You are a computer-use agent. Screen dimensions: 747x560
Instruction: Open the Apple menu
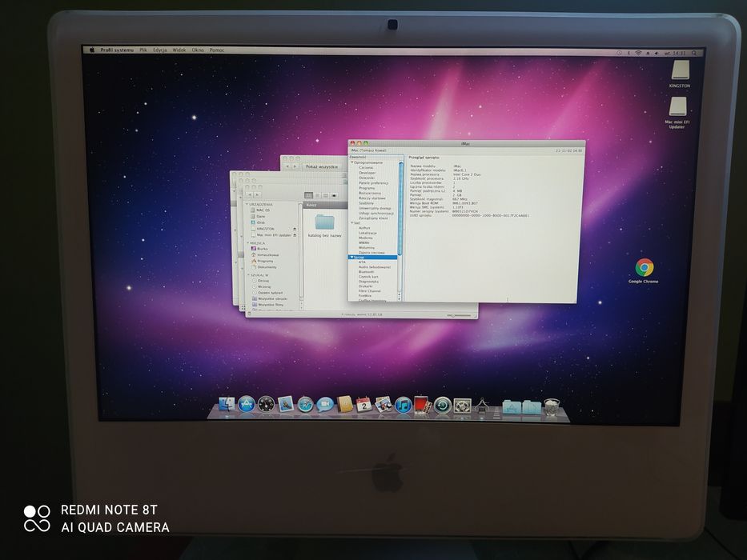click(x=92, y=50)
